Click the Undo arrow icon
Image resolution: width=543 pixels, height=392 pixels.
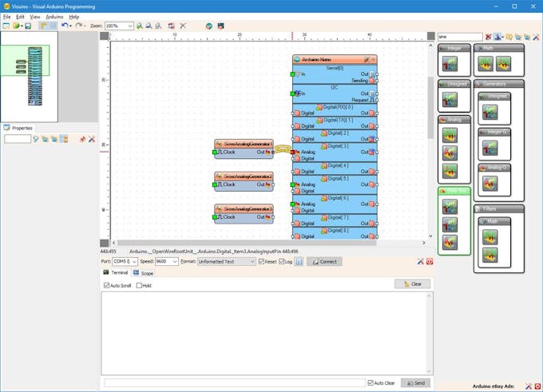pyautogui.click(x=65, y=26)
